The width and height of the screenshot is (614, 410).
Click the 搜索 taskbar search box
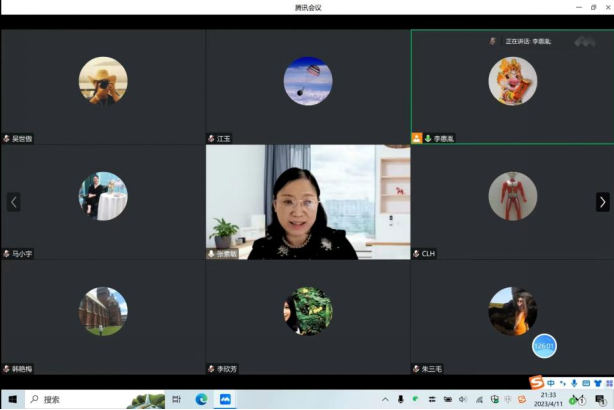[70, 399]
